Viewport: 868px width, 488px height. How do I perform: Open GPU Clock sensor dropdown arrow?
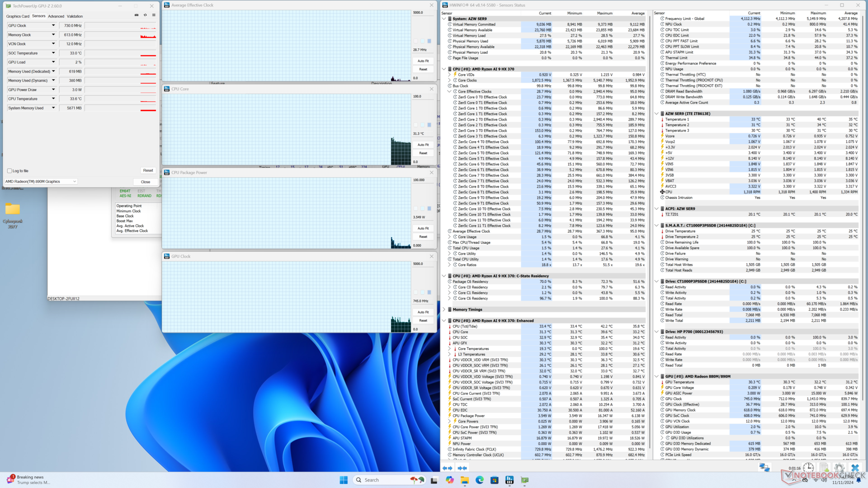[x=53, y=26]
